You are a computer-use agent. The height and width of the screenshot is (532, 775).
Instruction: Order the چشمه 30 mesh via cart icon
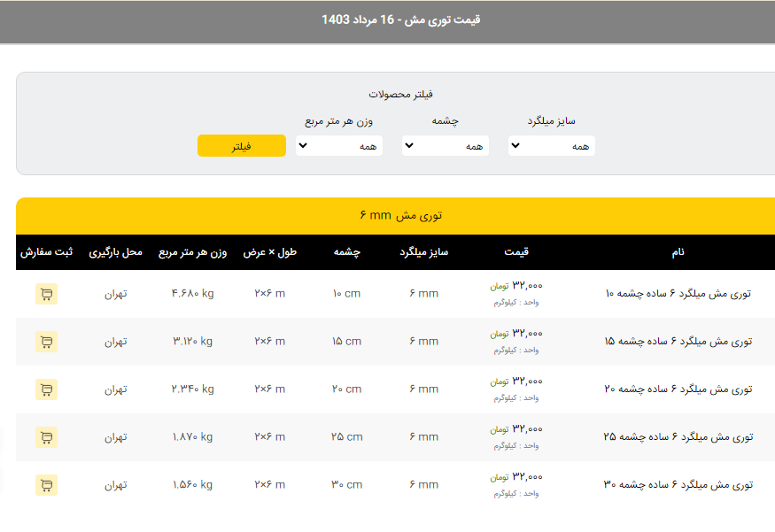coord(46,485)
